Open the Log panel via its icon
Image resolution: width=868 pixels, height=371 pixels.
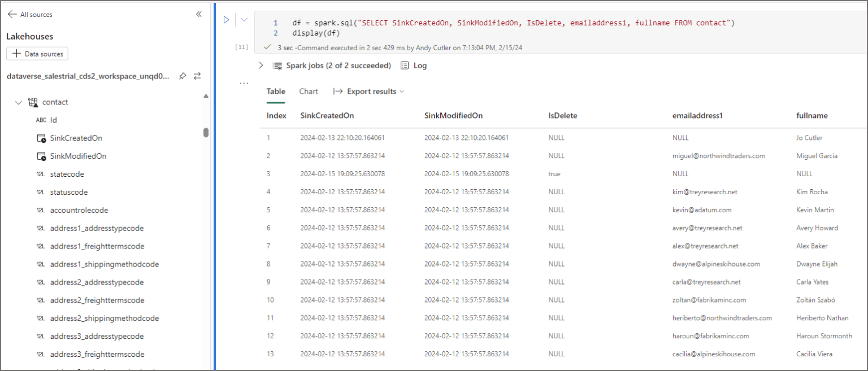[405, 66]
